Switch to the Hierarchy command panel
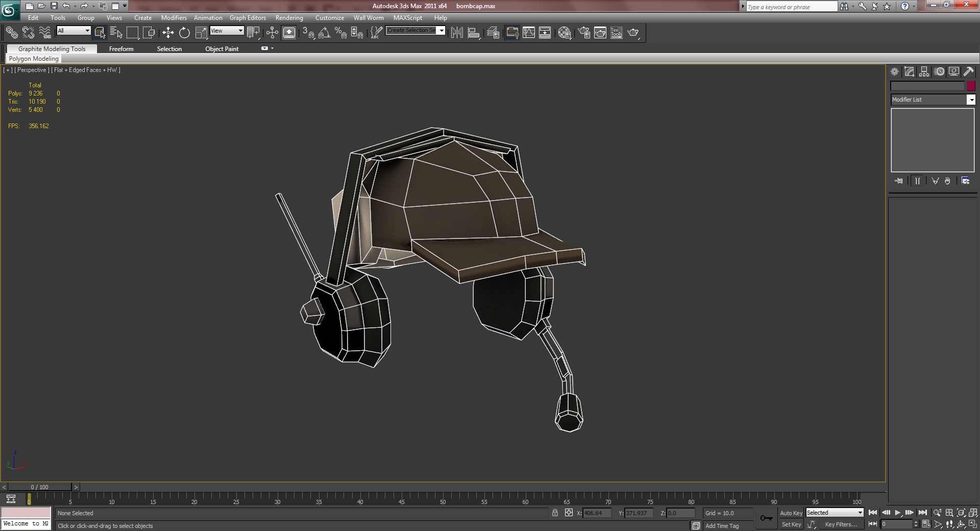This screenshot has width=980, height=531. (924, 72)
